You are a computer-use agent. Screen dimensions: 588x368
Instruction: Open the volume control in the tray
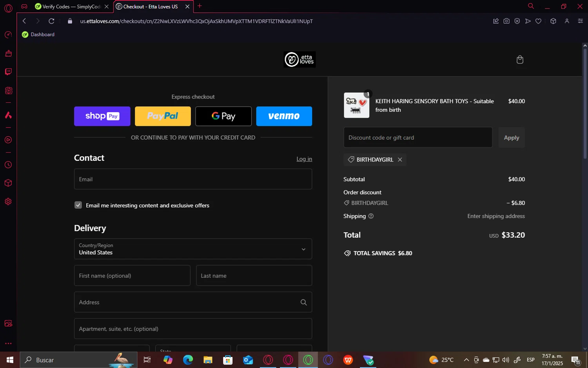pyautogui.click(x=506, y=360)
